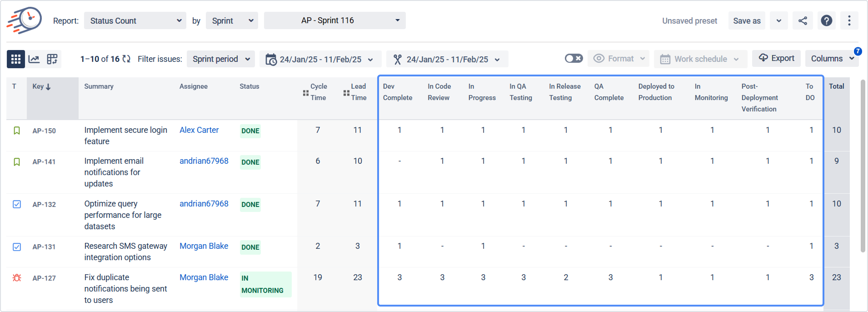The image size is (868, 312).
Task: Open the three-dot more options menu
Action: pyautogui.click(x=849, y=21)
